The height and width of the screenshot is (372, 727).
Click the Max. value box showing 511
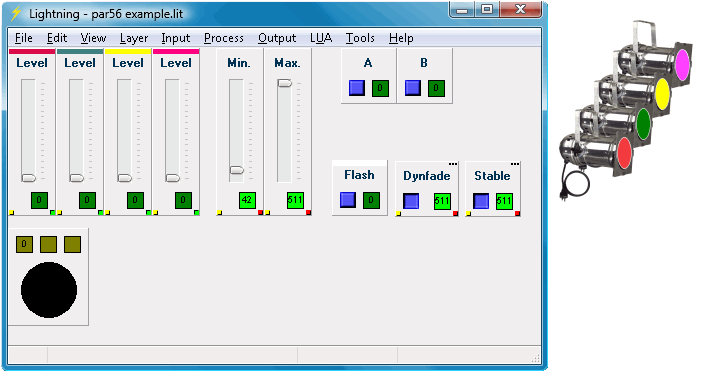point(295,200)
